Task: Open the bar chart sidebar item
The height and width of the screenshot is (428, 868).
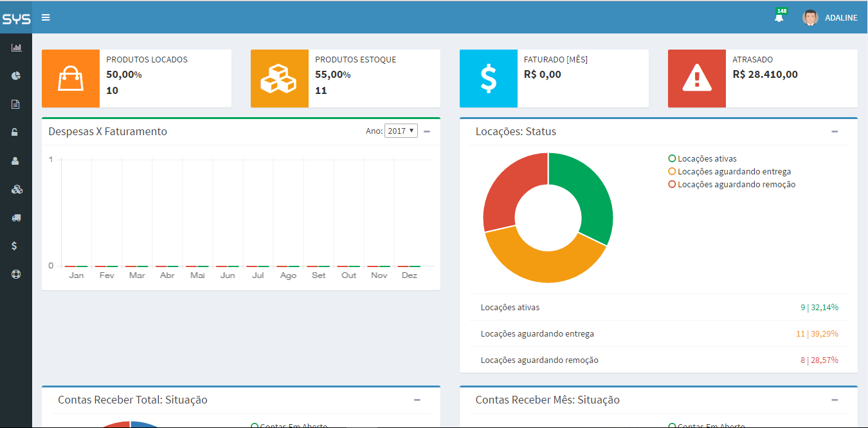Action: (x=16, y=47)
